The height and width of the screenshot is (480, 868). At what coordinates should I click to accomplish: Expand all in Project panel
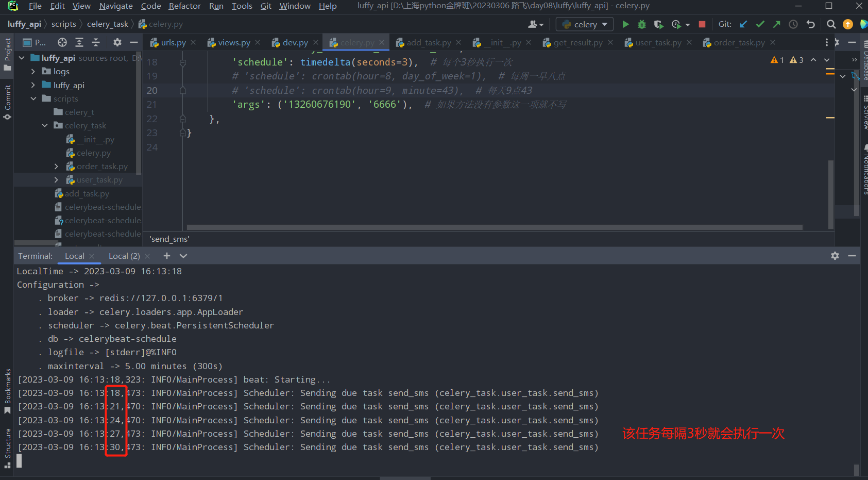(x=79, y=42)
